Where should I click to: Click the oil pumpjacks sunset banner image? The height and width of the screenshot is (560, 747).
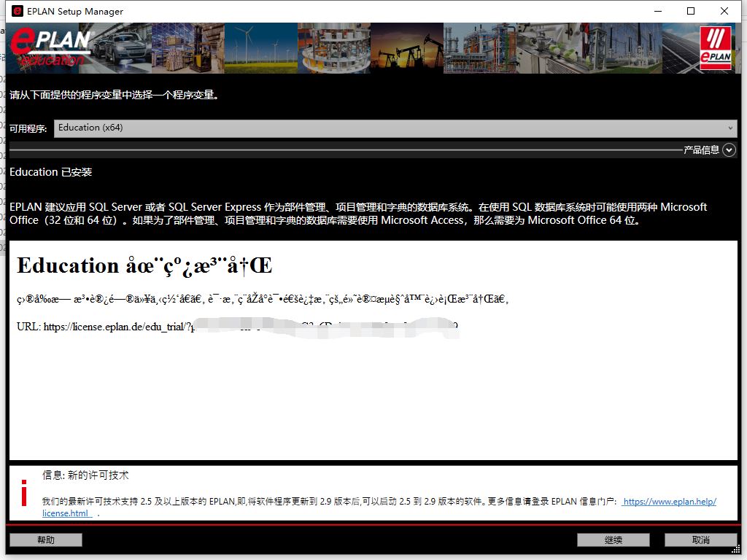tap(407, 48)
